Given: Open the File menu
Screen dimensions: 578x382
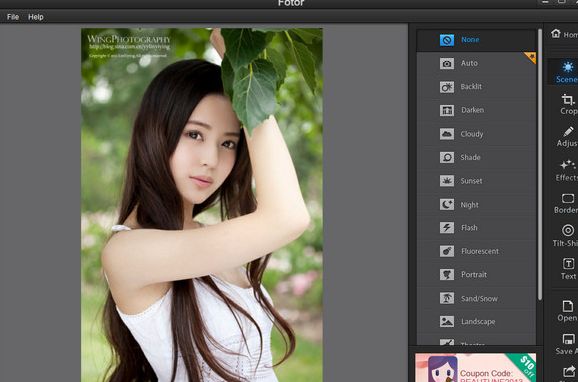Looking at the screenshot, I should 13,17.
